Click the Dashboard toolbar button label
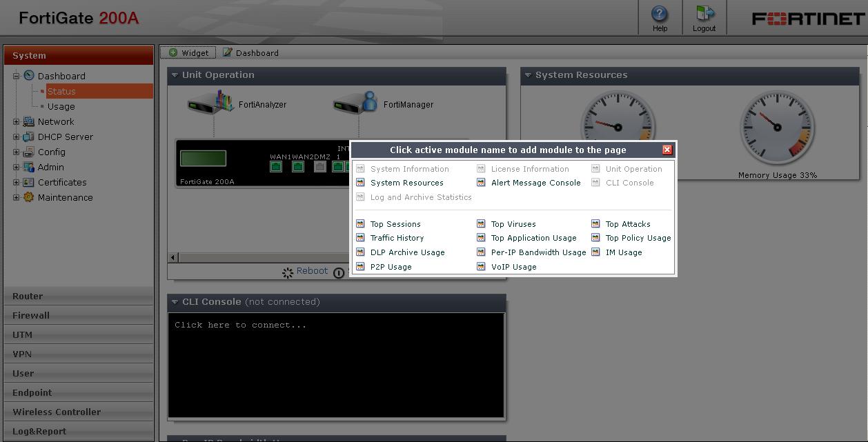 (x=257, y=53)
